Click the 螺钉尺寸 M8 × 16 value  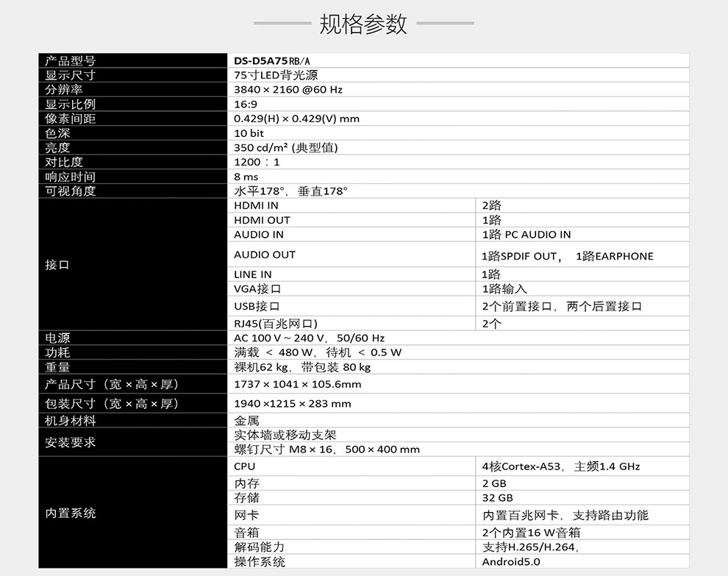[x=283, y=449]
